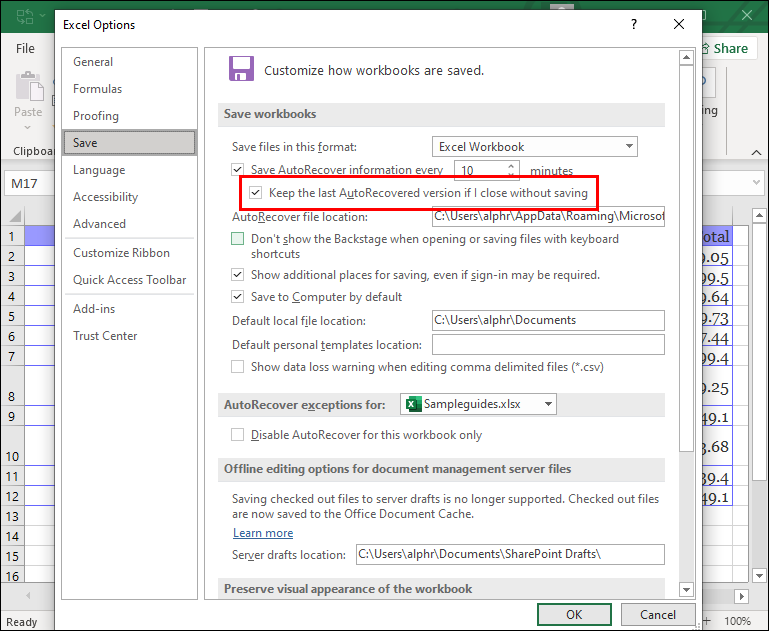
Task: Click the worksheet scroll up arrow
Action: [759, 215]
